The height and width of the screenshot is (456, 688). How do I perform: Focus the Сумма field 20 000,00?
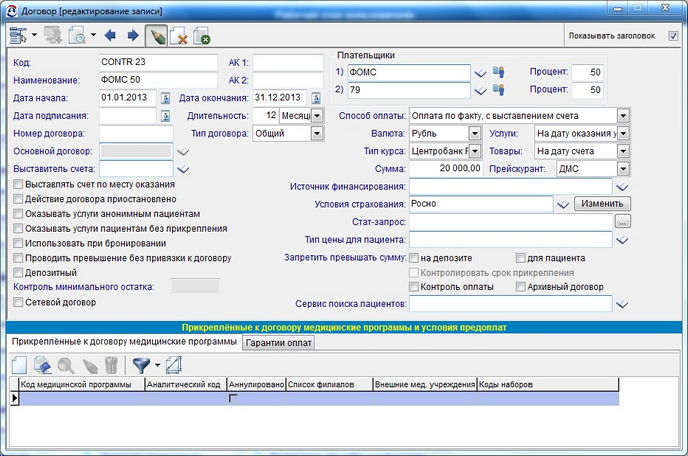coord(446,169)
